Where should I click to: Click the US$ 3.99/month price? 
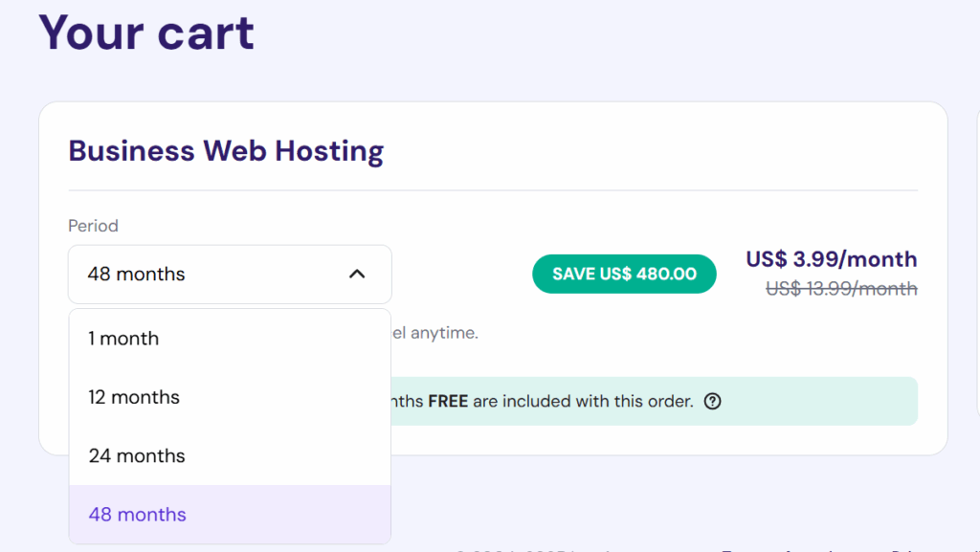[x=831, y=258]
